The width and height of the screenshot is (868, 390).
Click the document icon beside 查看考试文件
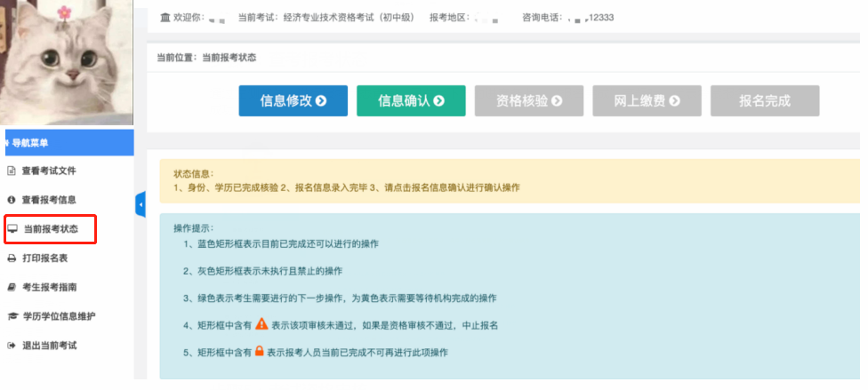pyautogui.click(x=12, y=171)
